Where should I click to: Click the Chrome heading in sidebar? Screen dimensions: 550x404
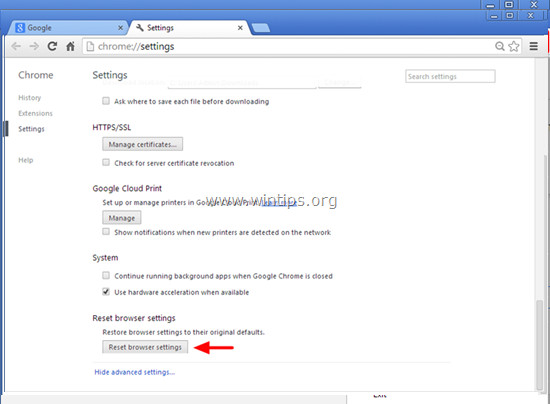36,75
